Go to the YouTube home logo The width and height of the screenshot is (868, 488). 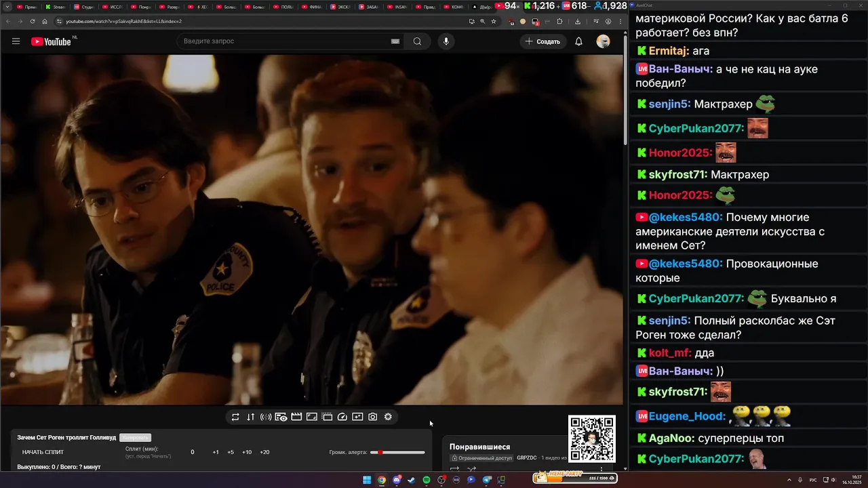(x=51, y=41)
